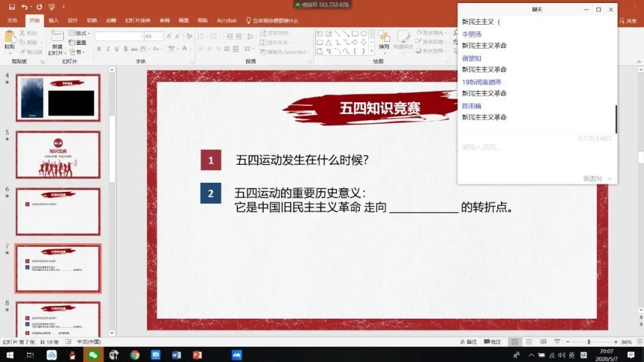This screenshot has width=644, height=362.
Task: Expand the shapes gallery more arrow
Action: (371, 51)
